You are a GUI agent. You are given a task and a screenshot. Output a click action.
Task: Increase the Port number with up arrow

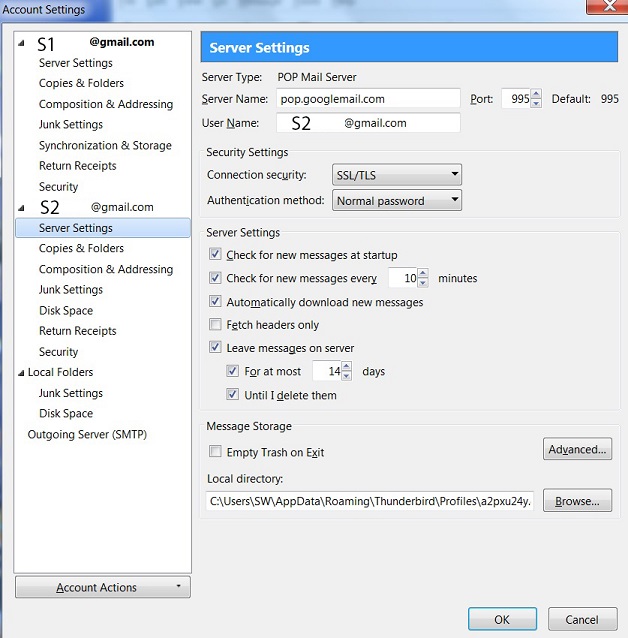[536, 94]
